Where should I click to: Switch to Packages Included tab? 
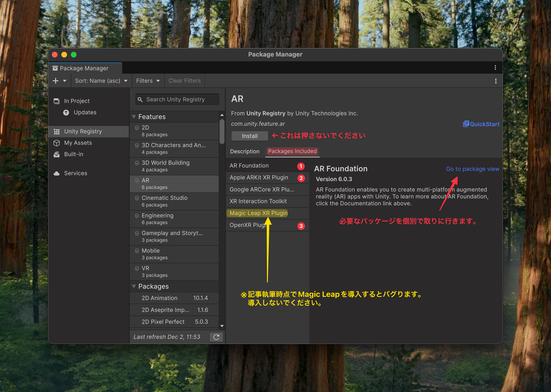point(292,151)
